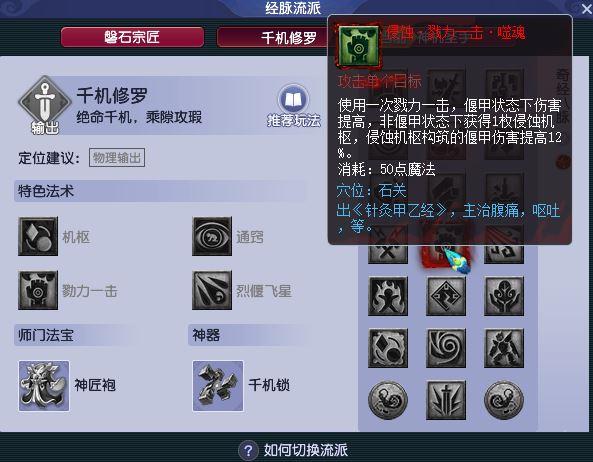Select the 磐石宗匠 school tab
Image resolution: width=593 pixels, height=462 pixels.
point(132,37)
